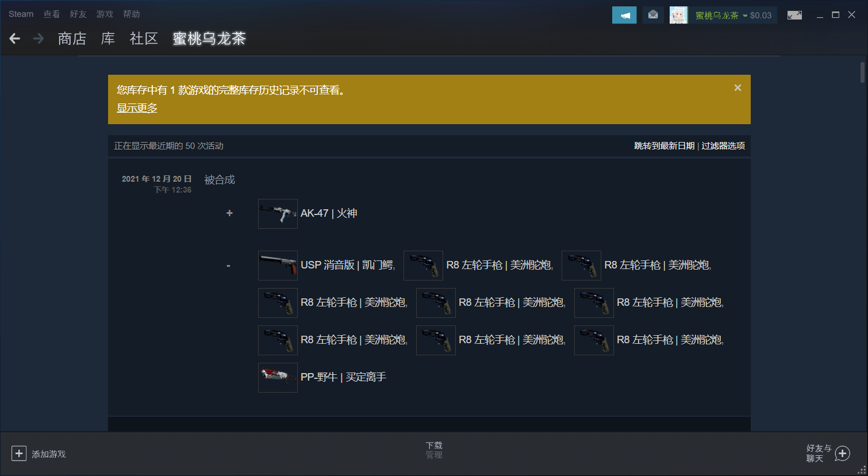Open USP 消音版 凯门鳄 thumbnail
This screenshot has width=868, height=476.
click(278, 266)
